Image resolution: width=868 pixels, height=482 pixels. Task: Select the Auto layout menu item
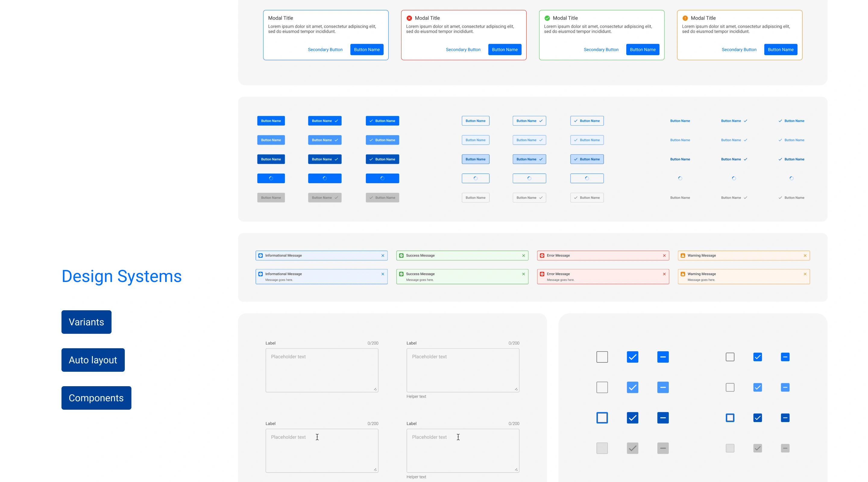pyautogui.click(x=93, y=359)
